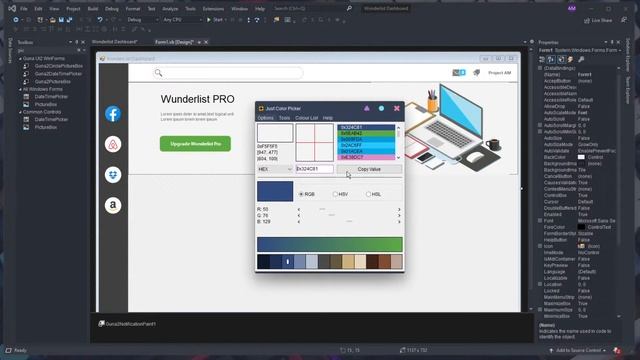Open the File menu
This screenshot has height=360, width=640.
pyautogui.click(x=24, y=9)
